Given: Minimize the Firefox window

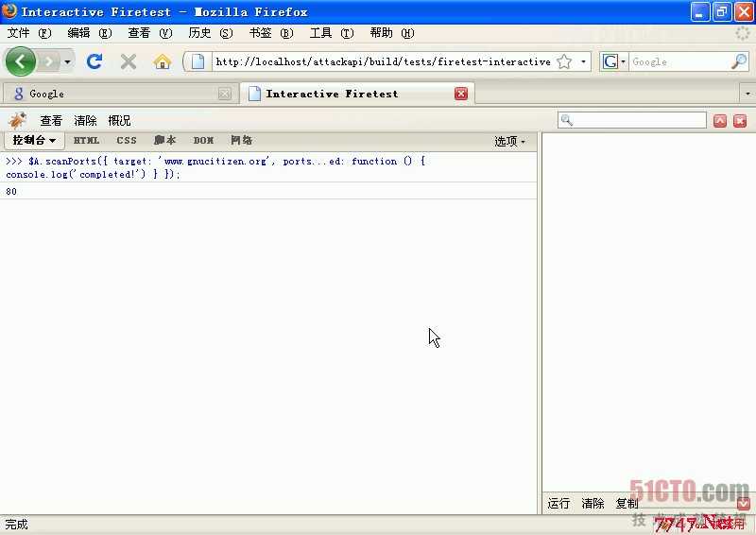Looking at the screenshot, I should (699, 11).
